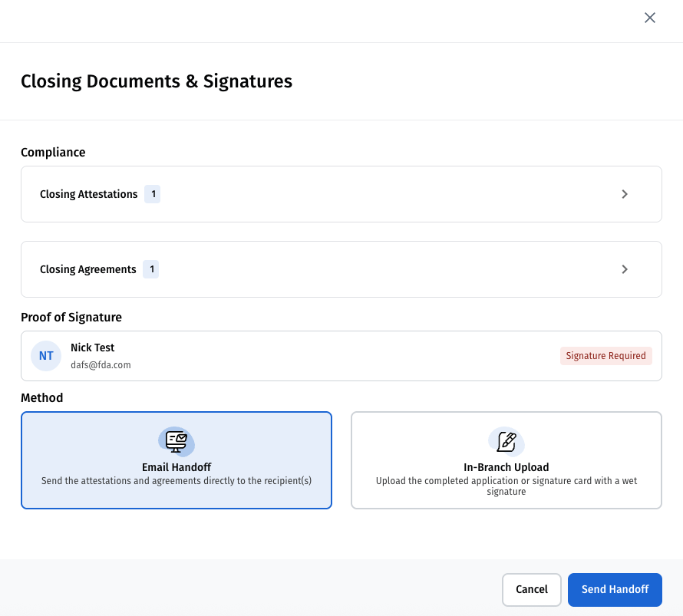
Task: Open the Closing Attestations row label
Action: click(88, 194)
